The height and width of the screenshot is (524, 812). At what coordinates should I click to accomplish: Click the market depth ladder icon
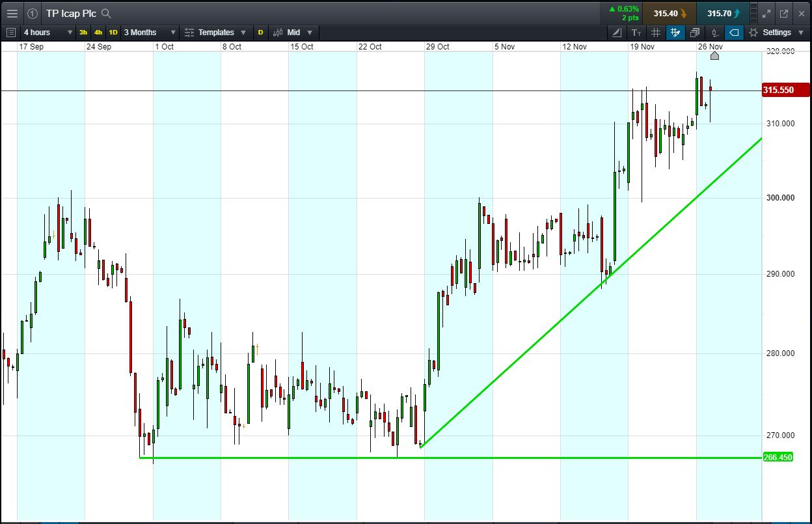(753, 13)
